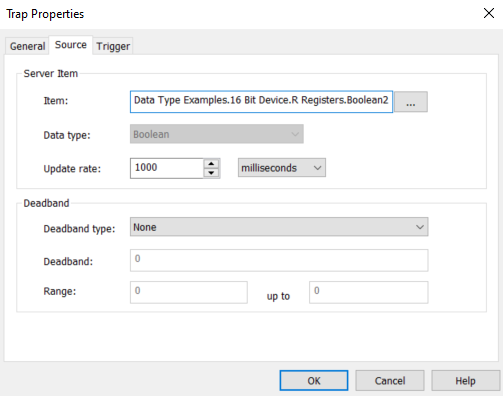Select the Source tab
503x396 pixels.
[71, 45]
